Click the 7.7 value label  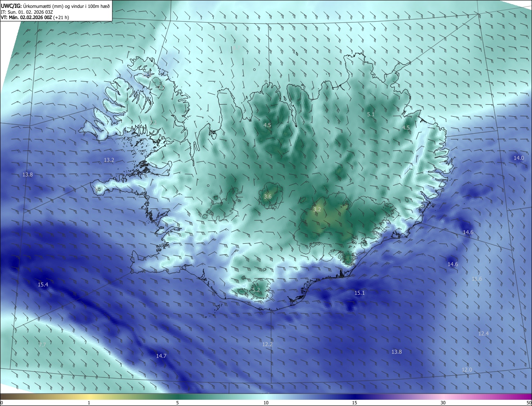(42, 344)
